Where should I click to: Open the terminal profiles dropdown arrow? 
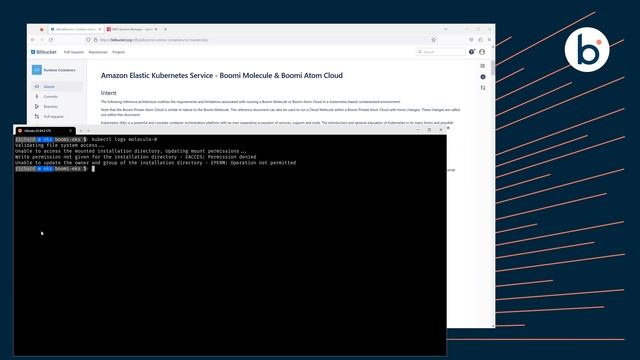(x=89, y=131)
